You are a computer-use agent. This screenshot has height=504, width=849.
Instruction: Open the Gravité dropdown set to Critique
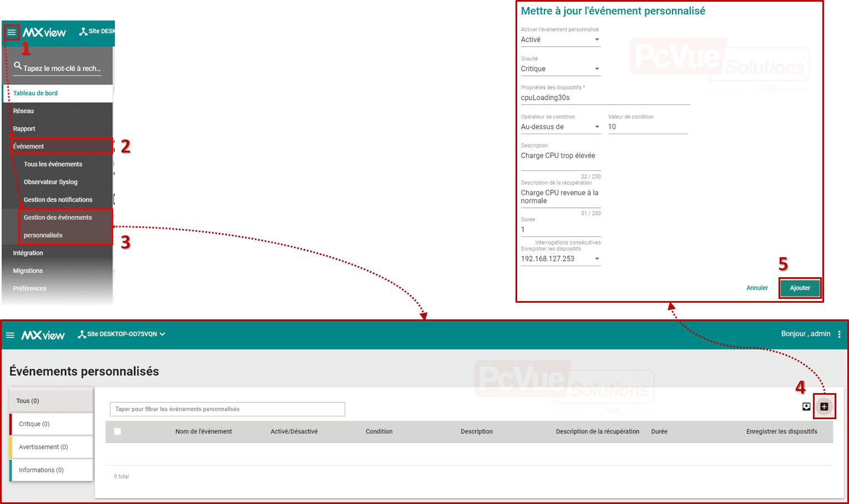(x=560, y=69)
